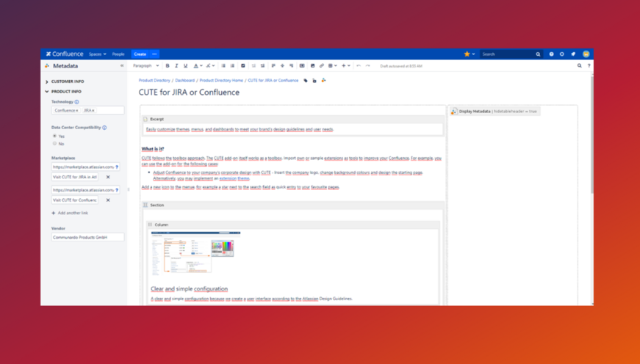Click the Confluence logo
Screen dimensions: 640x364
(65, 54)
